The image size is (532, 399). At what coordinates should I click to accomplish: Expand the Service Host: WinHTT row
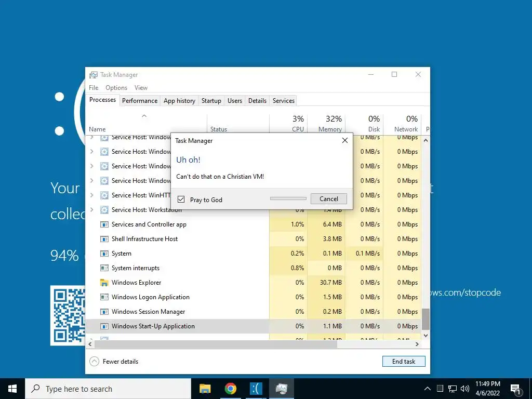click(91, 195)
